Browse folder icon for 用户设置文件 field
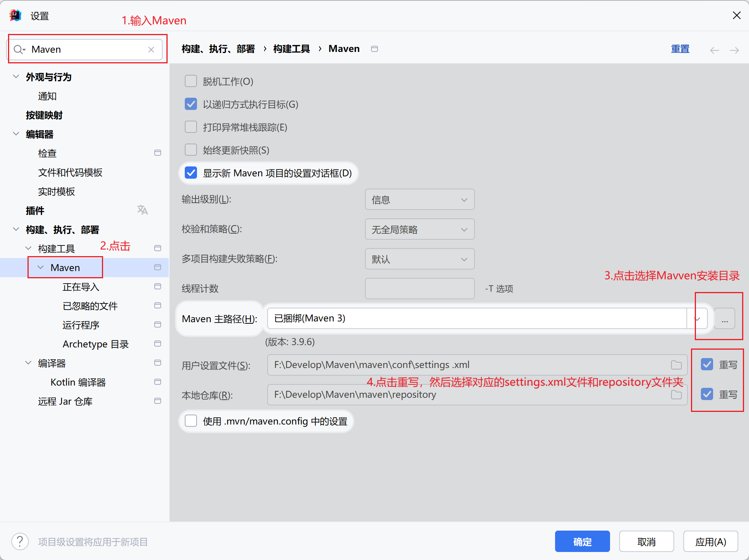This screenshot has width=749, height=560. [676, 365]
